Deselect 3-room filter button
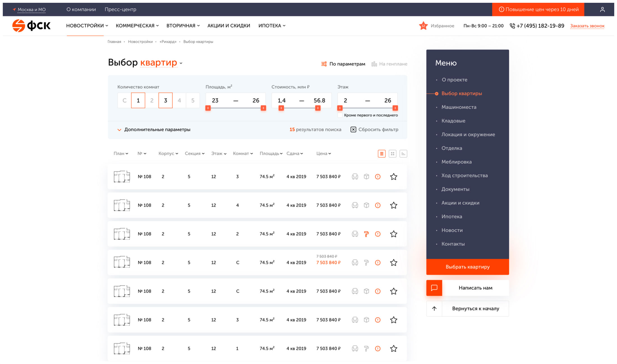Image resolution: width=617 pixels, height=364 pixels. (165, 100)
